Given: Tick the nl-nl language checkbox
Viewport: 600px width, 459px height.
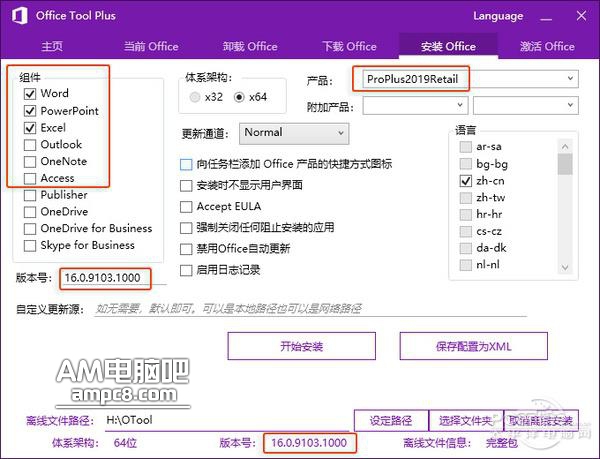Looking at the screenshot, I should click(465, 265).
